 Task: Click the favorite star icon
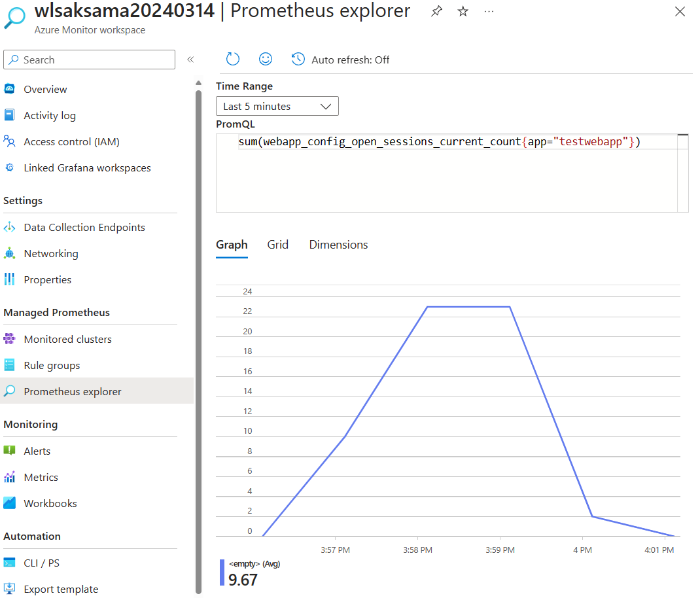pyautogui.click(x=463, y=11)
